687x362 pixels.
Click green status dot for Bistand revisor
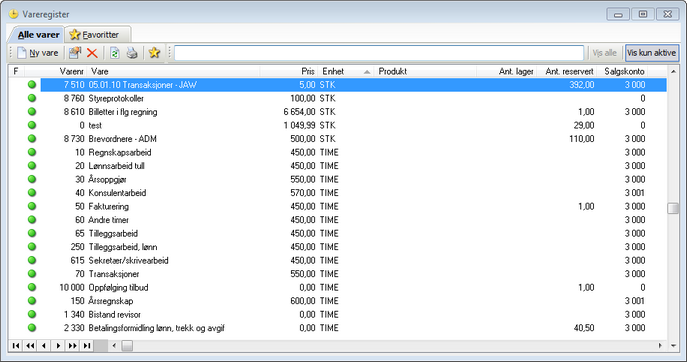pyautogui.click(x=32, y=314)
